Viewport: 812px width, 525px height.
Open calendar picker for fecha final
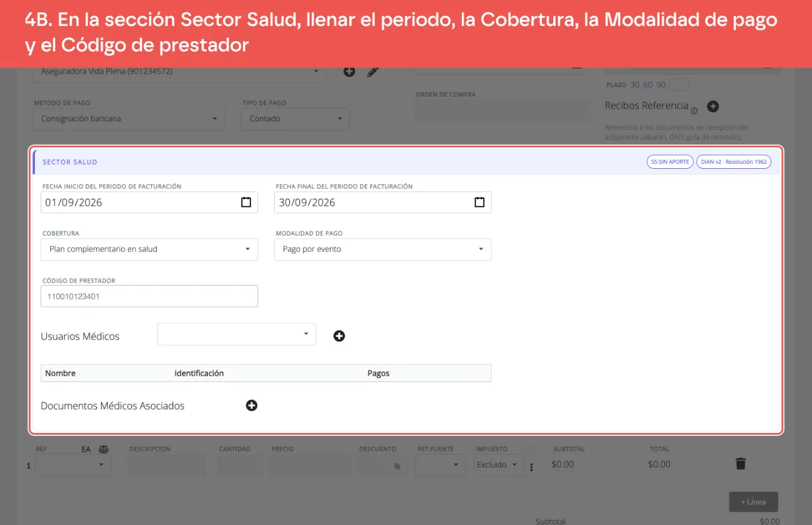(480, 203)
